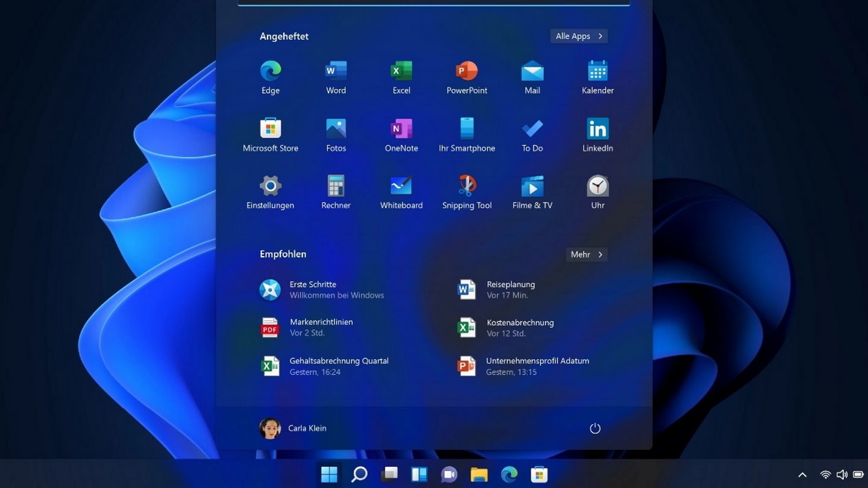Launch the Fotos app
This screenshot has width=868, height=488.
tap(335, 130)
